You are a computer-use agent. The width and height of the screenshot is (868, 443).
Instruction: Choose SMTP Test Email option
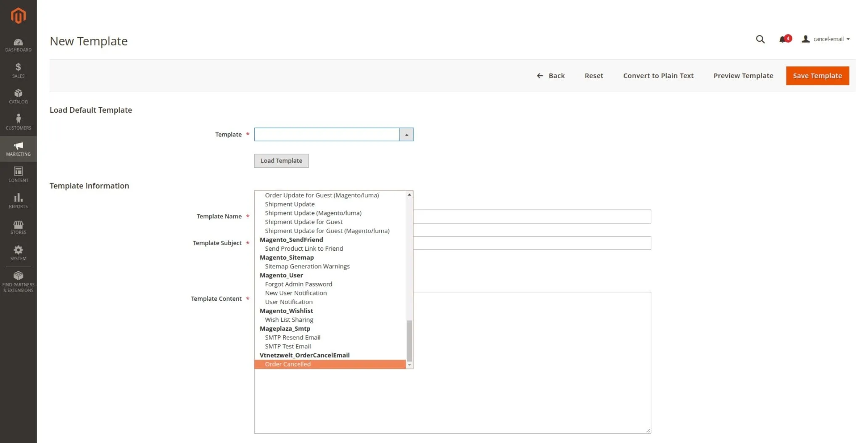[288, 346]
